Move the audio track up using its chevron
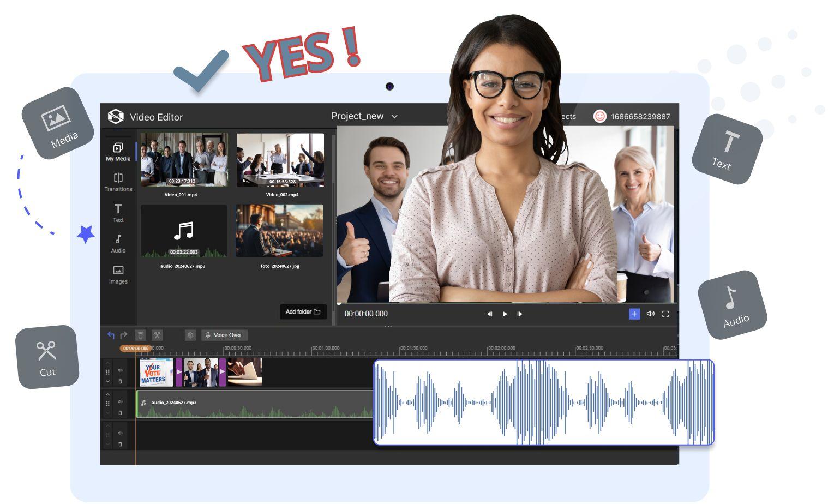The width and height of the screenshot is (828, 504). click(108, 394)
